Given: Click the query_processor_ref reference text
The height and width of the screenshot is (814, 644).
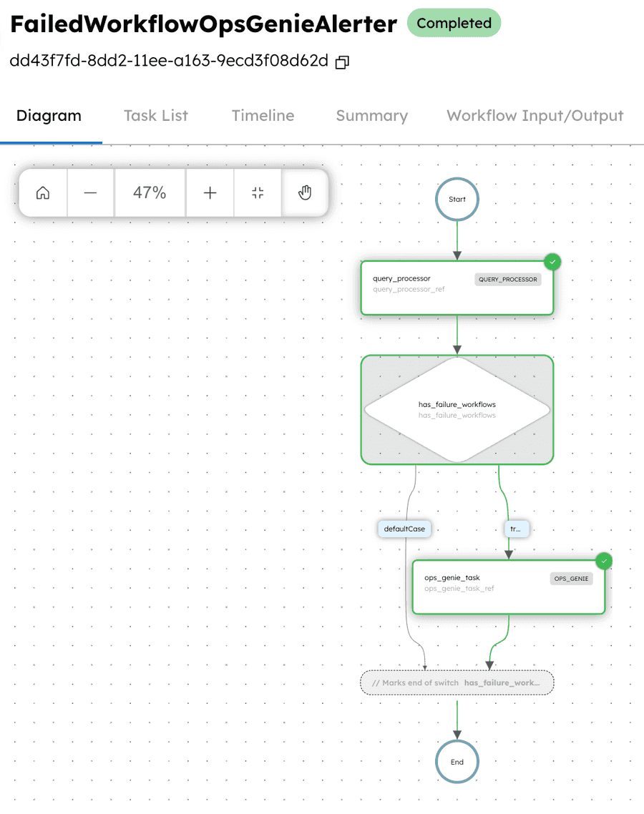Looking at the screenshot, I should [409, 289].
